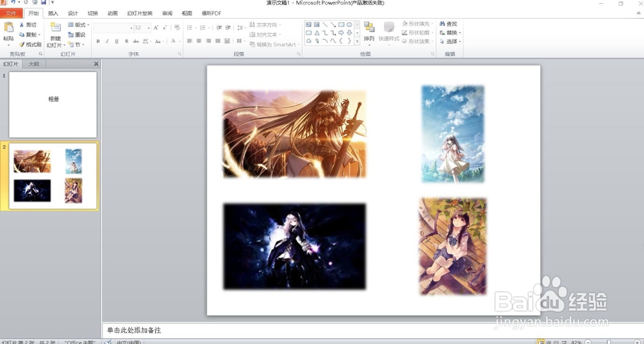Toggle align text right
Viewport: 644px width, 344px height.
coord(208,41)
